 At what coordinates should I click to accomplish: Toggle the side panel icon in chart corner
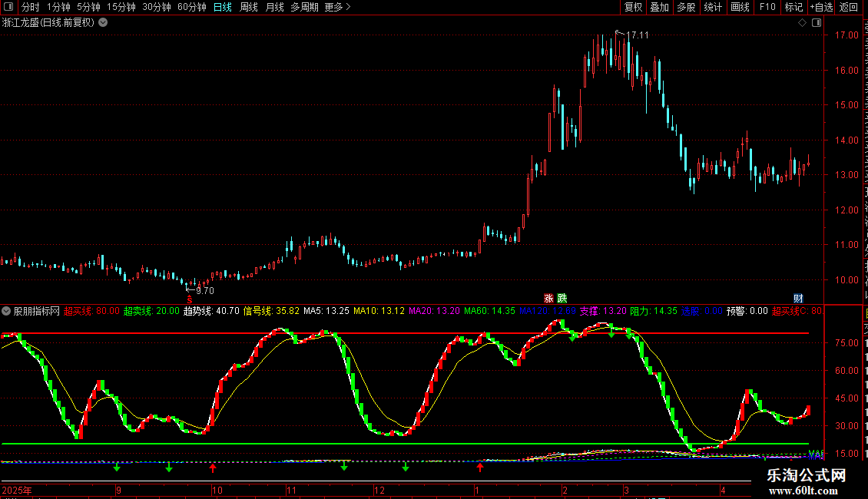(817, 23)
